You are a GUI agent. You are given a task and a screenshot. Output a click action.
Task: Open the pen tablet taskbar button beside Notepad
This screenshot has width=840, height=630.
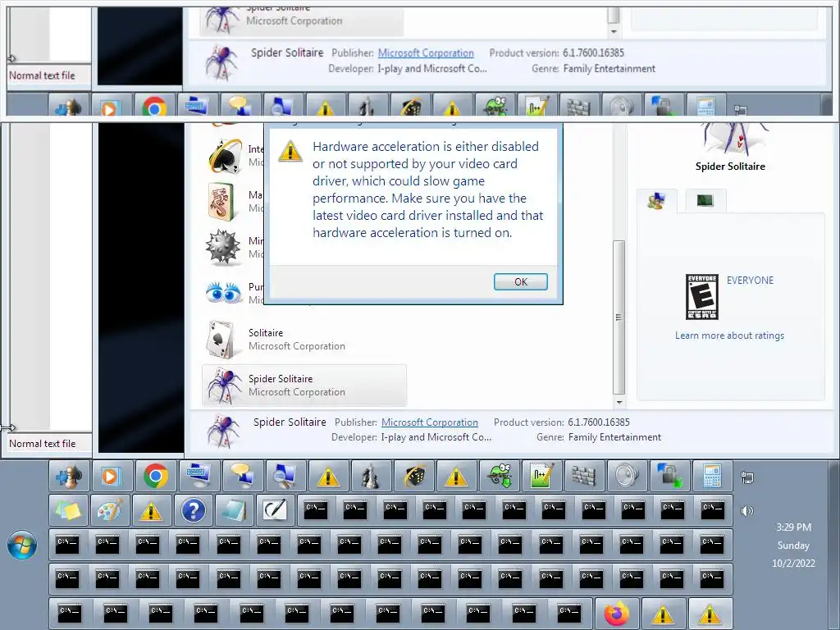(276, 510)
